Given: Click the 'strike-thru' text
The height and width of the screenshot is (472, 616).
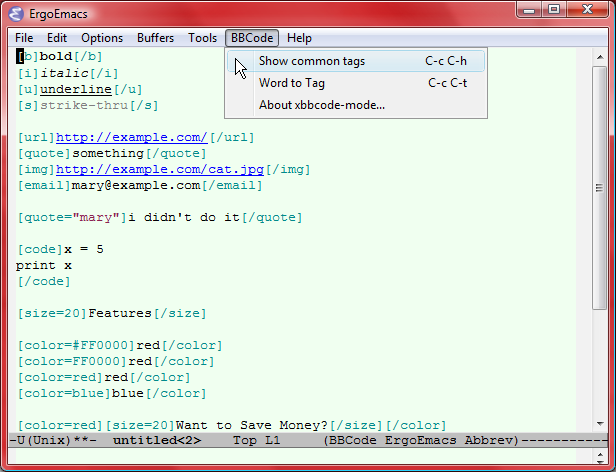Looking at the screenshot, I should [x=84, y=105].
